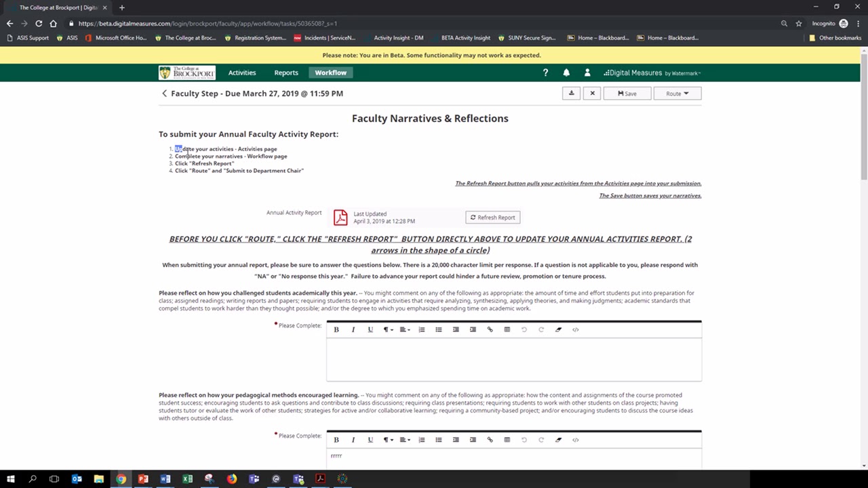This screenshot has height=488, width=868.
Task: Insert table in pedagogical methods editor
Action: 507,440
